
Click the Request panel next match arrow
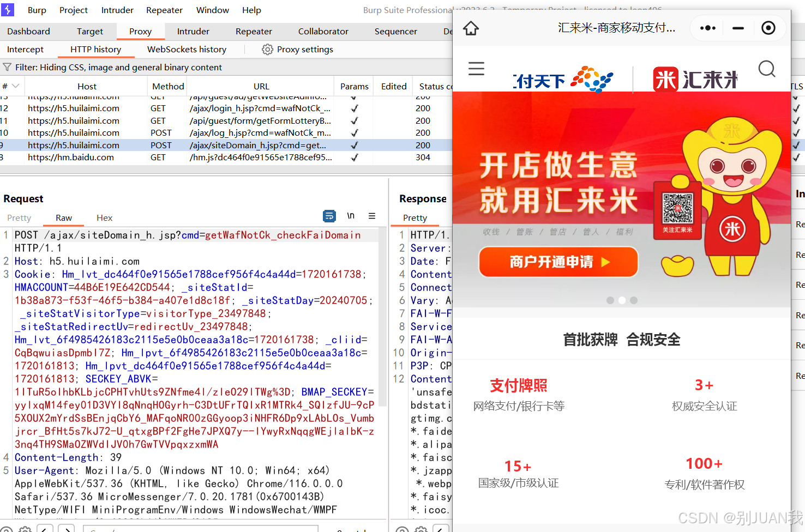pos(67,529)
